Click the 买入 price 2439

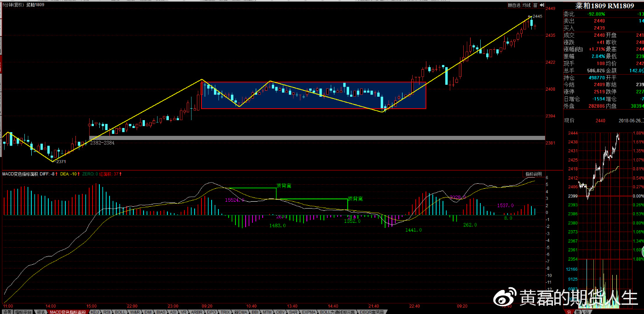pyautogui.click(x=599, y=28)
